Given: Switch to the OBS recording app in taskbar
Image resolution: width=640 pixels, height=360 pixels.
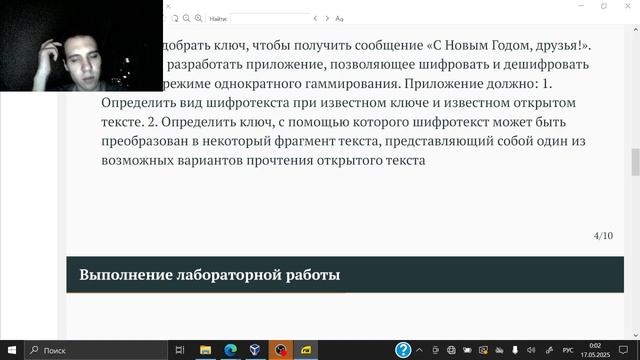Looking at the screenshot, I should [280, 350].
